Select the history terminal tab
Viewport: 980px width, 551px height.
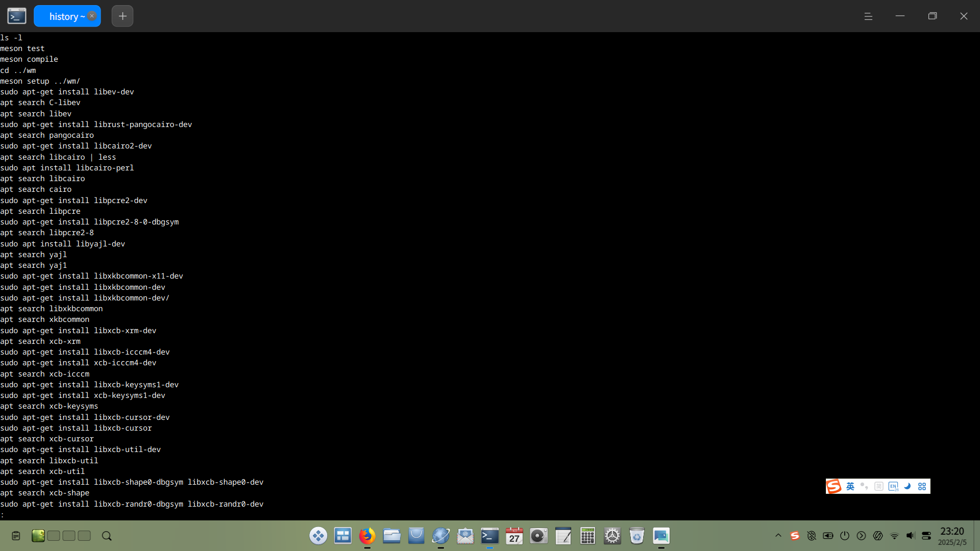[63, 16]
